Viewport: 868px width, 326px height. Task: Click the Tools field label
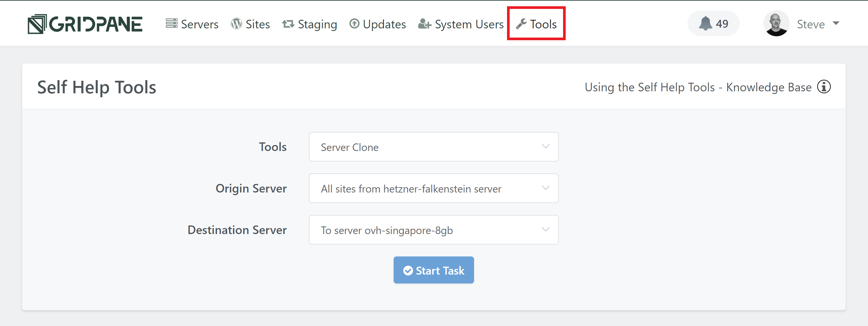click(x=273, y=147)
